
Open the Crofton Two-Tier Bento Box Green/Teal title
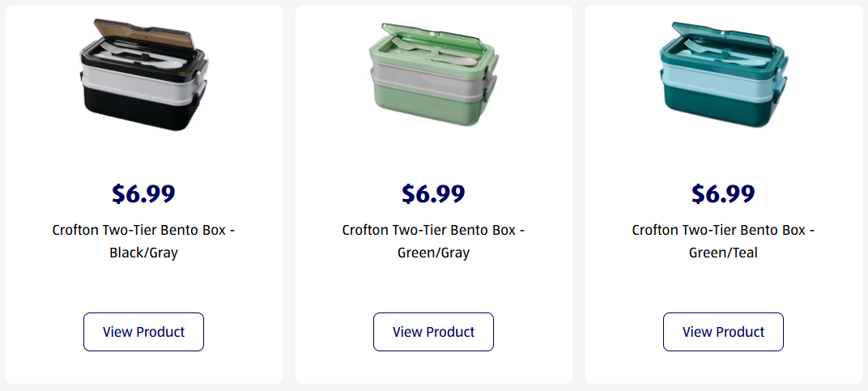coord(723,241)
